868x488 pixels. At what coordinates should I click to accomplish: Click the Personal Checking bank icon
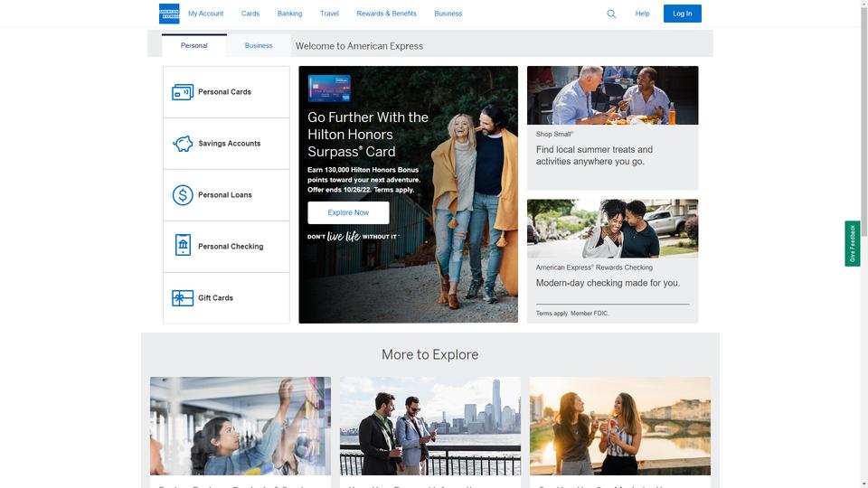[183, 245]
